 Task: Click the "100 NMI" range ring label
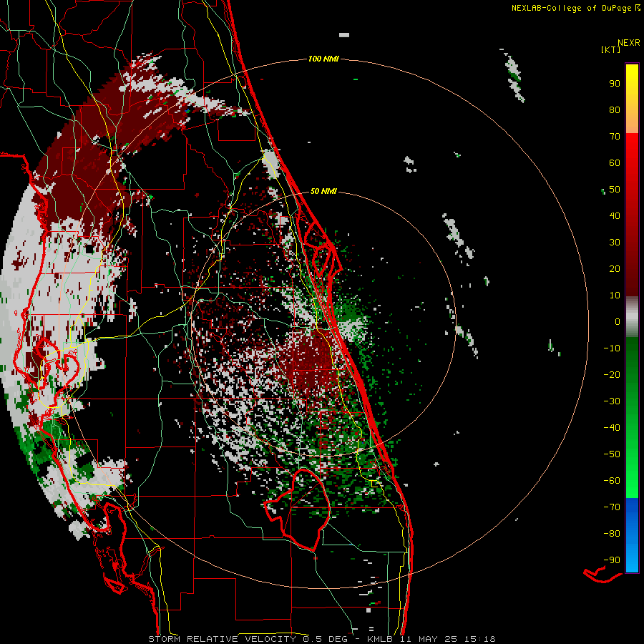click(323, 59)
